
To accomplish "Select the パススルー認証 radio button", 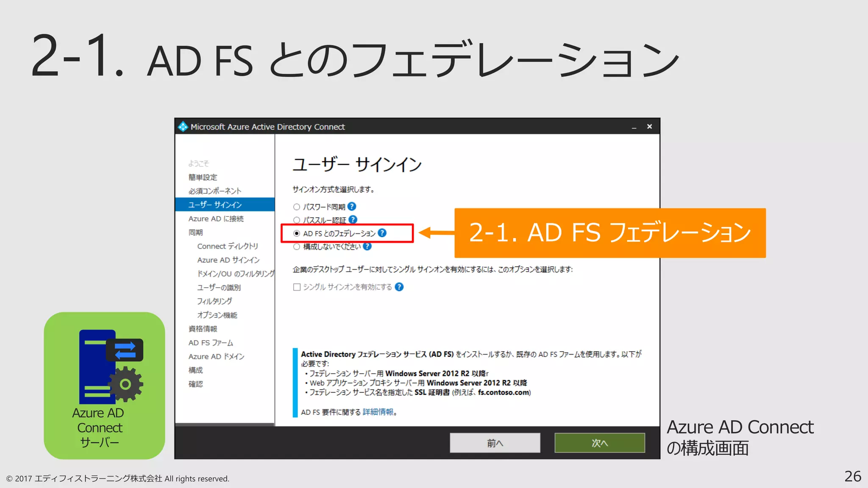I will (x=297, y=220).
